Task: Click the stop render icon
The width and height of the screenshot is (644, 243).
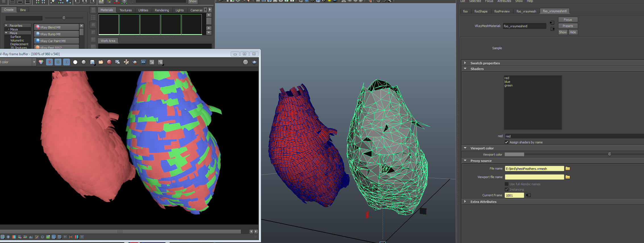Action: click(x=246, y=62)
